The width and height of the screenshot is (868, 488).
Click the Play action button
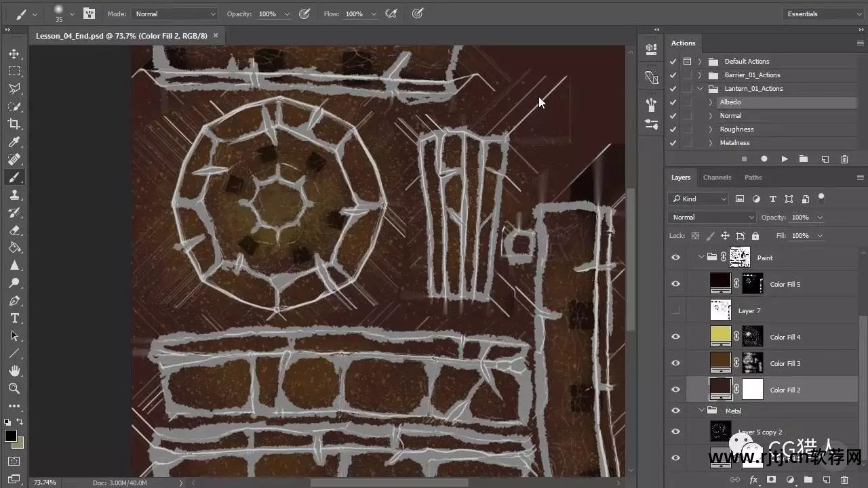(785, 159)
